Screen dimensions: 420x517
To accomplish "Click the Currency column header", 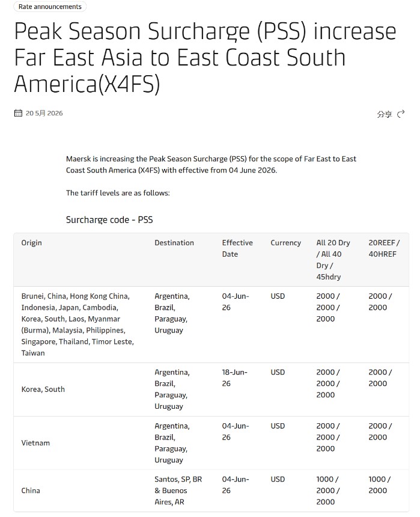I will (x=285, y=243).
